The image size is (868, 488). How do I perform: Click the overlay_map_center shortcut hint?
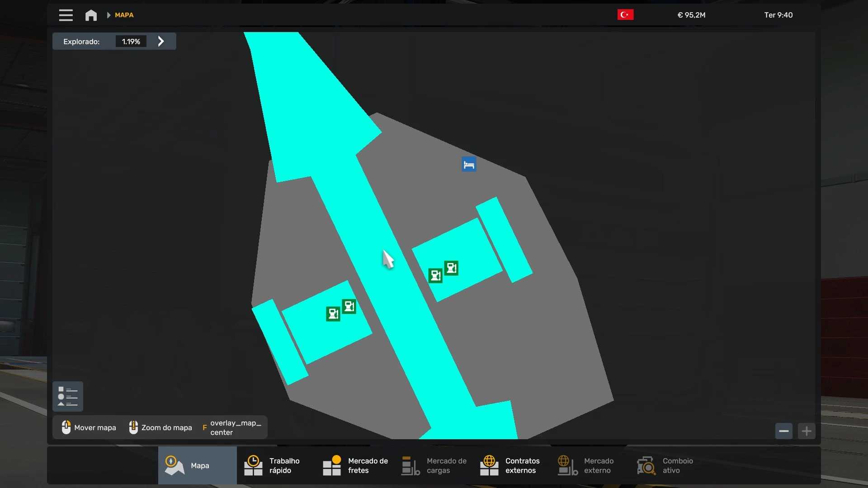[x=232, y=427]
